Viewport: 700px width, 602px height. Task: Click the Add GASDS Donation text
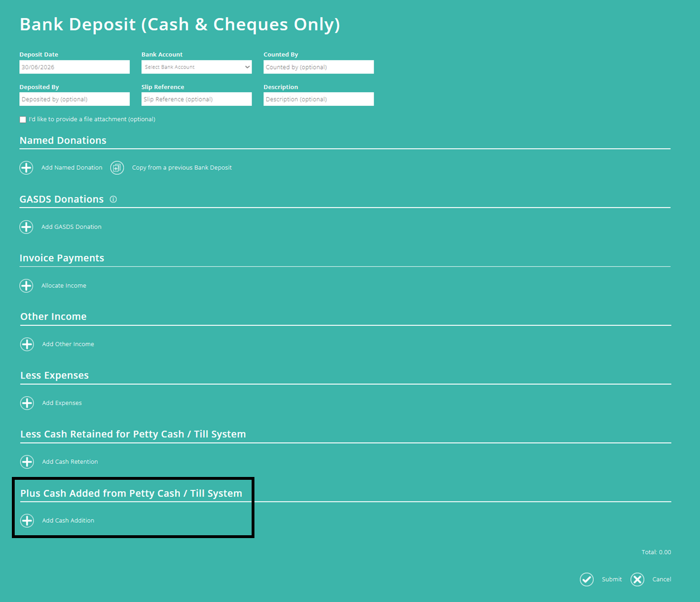coord(71,227)
